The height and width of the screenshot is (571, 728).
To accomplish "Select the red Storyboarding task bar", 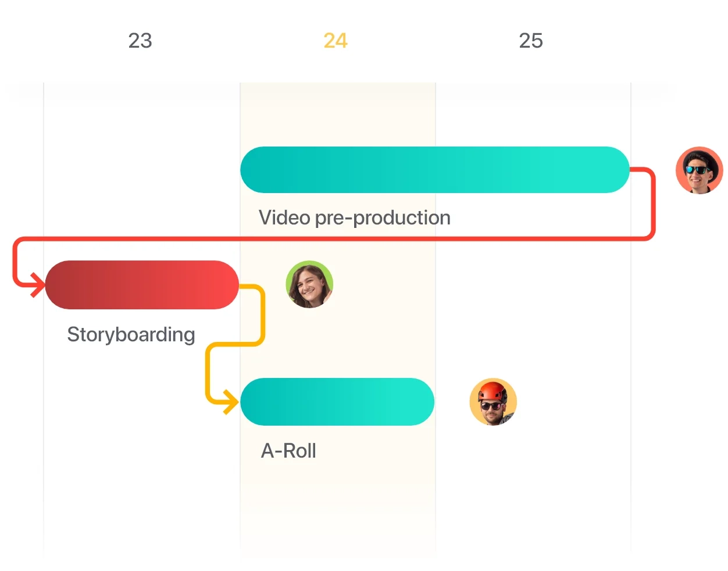I will point(142,285).
